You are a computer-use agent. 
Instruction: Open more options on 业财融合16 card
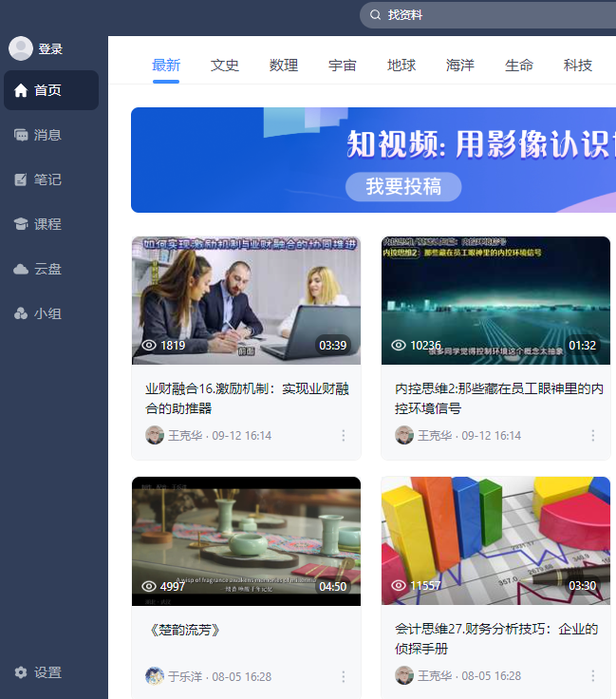344,436
